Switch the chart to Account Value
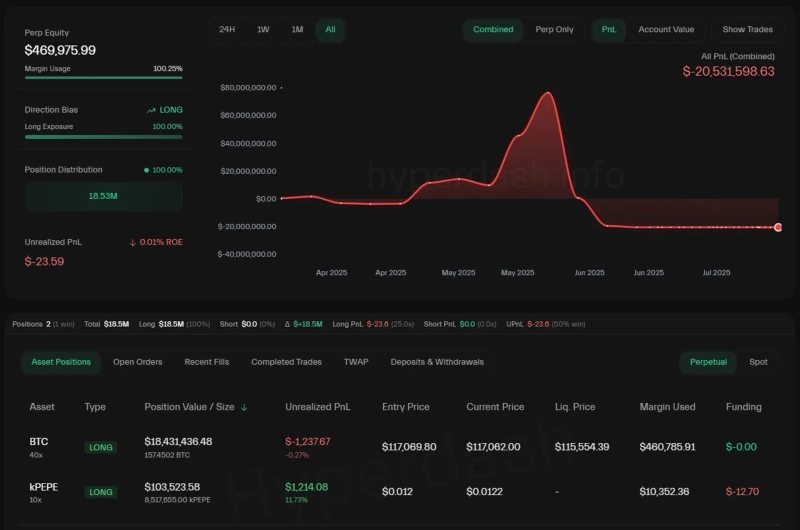 (x=666, y=30)
